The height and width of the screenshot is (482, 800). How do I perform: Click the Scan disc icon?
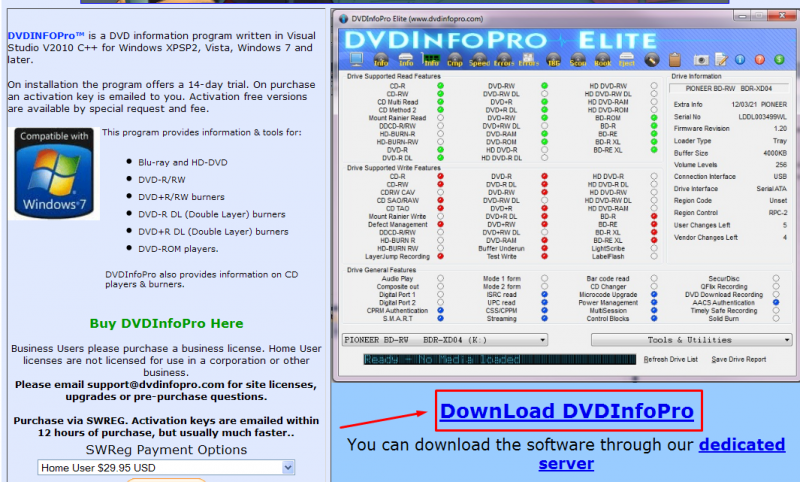tap(577, 58)
